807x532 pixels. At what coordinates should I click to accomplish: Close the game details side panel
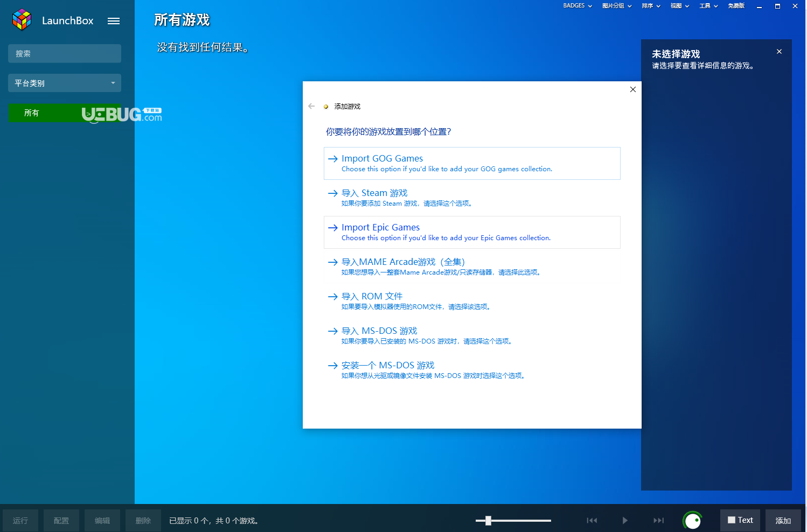coord(779,52)
